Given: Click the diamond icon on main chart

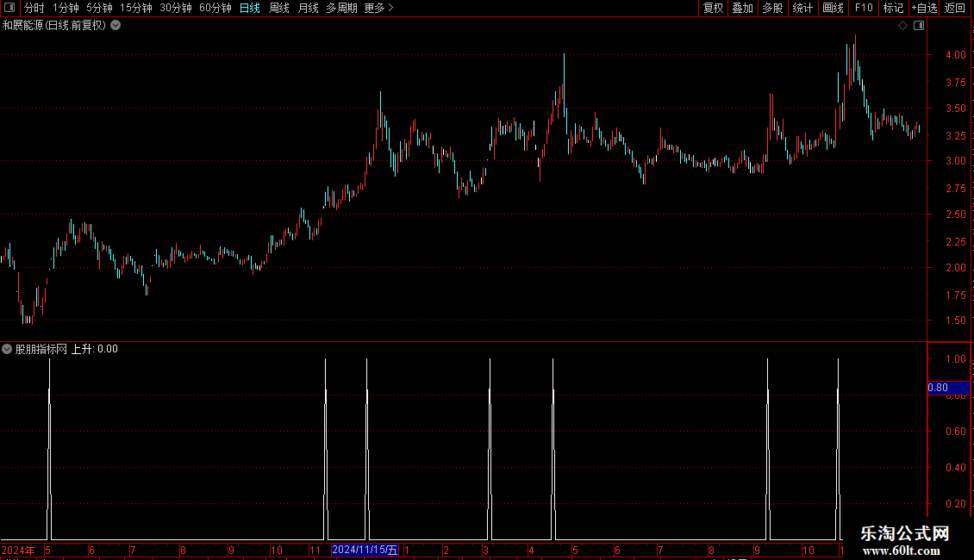Looking at the screenshot, I should click(x=903, y=26).
